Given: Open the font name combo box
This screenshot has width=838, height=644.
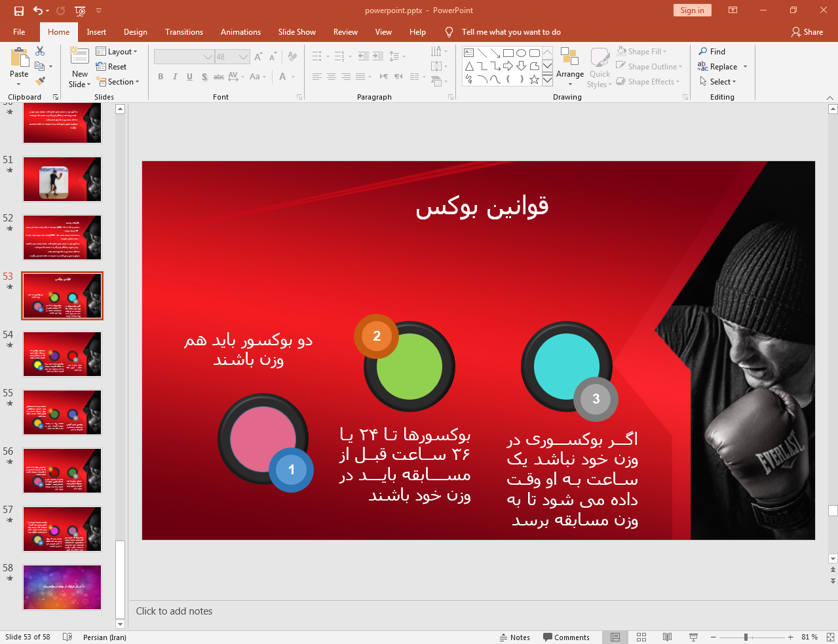Looking at the screenshot, I should (x=184, y=57).
